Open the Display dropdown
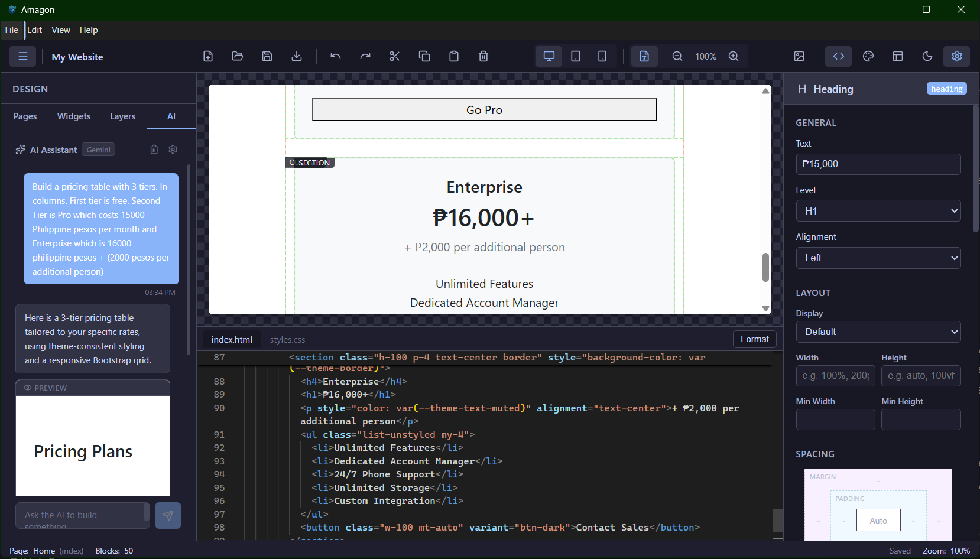 [x=878, y=331]
